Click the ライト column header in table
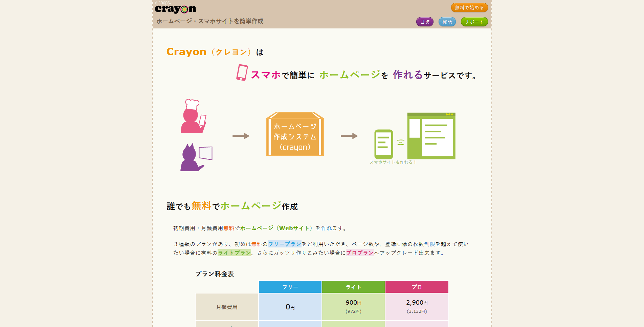The image size is (644, 327). [x=353, y=287]
